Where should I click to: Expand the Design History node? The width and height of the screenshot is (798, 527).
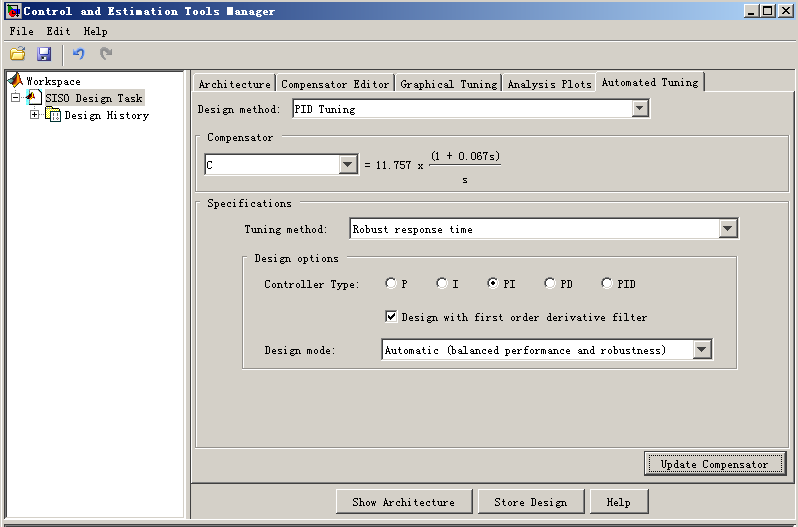pos(34,114)
